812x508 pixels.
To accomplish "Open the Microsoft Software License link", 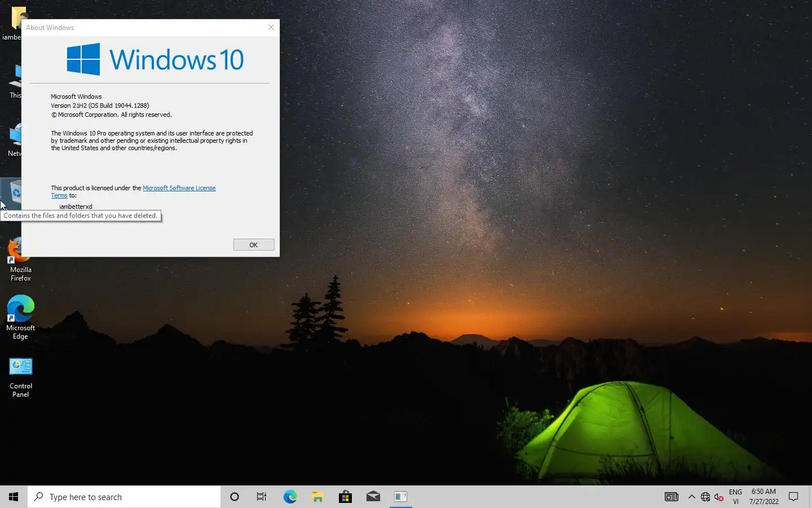I will 179,188.
